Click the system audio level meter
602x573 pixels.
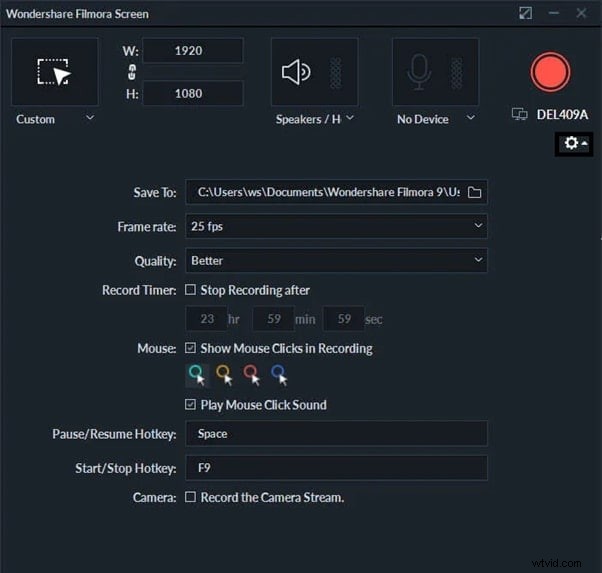tap(336, 73)
